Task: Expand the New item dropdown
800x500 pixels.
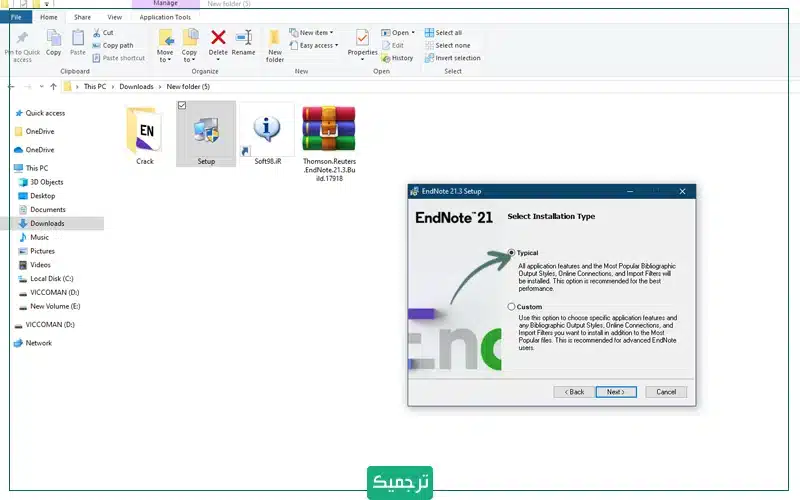Action: pos(311,33)
